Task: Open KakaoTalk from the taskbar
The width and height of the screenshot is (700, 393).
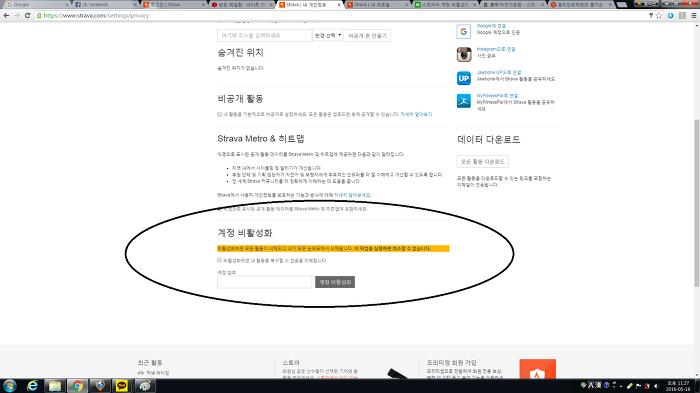Action: [121, 386]
